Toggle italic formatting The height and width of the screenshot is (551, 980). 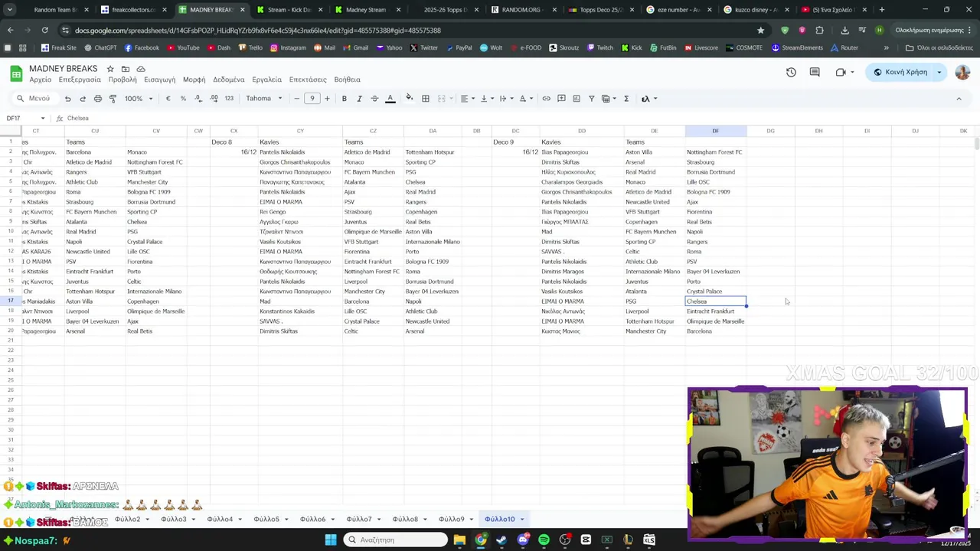(x=359, y=99)
